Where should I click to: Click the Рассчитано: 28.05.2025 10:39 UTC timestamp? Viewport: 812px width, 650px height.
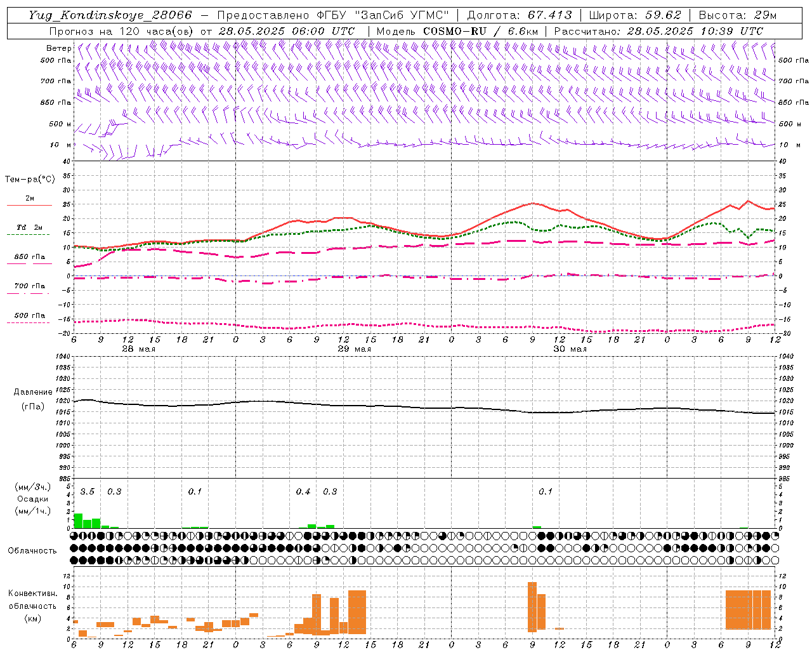[x=658, y=31]
